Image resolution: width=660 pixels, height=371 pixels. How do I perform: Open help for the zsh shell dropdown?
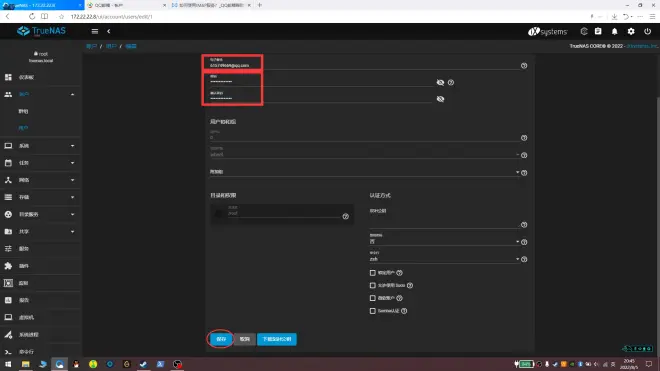point(524,259)
